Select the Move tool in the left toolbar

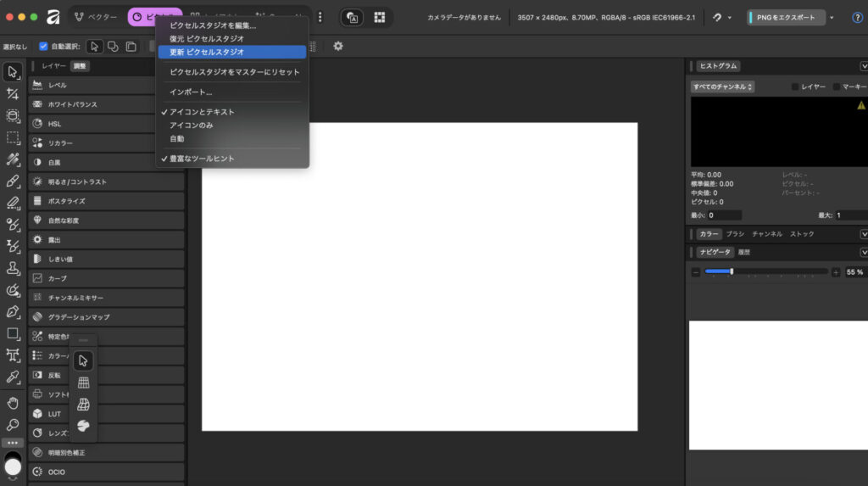tap(13, 71)
